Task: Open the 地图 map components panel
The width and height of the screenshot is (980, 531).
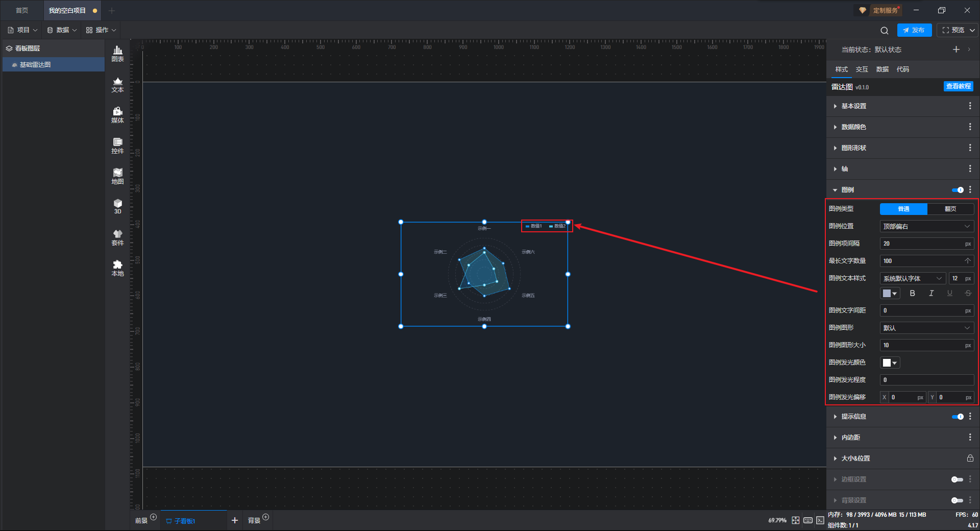Action: tap(117, 176)
